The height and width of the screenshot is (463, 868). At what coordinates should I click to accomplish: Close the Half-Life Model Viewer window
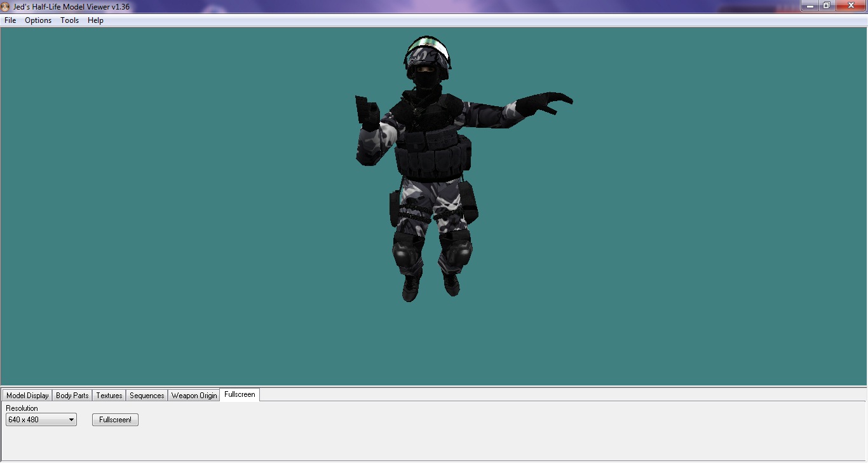[850, 6]
